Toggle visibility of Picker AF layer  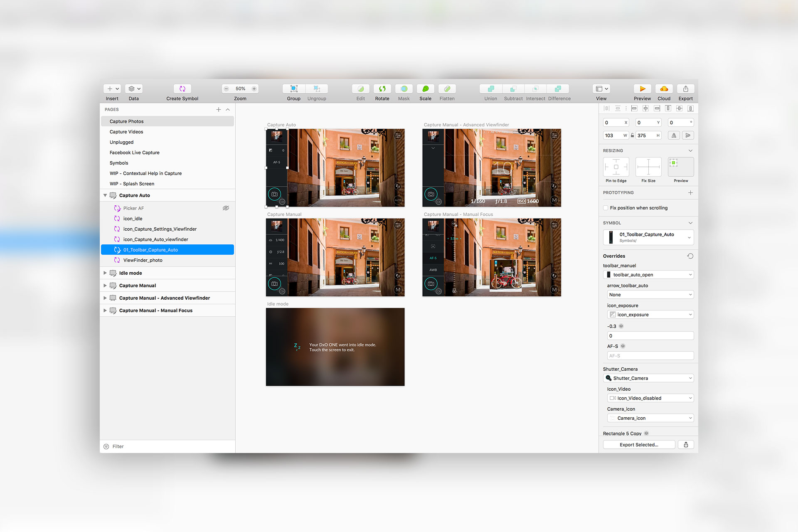click(x=226, y=208)
